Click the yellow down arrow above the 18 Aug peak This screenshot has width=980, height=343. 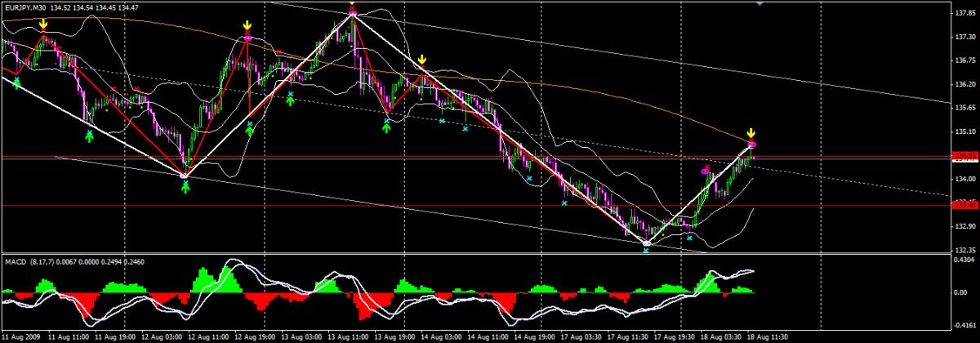pos(751,133)
